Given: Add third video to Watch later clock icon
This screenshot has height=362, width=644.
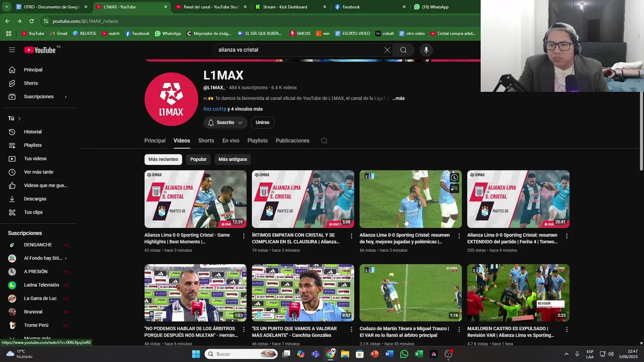Looking at the screenshot, I should coord(454,177).
